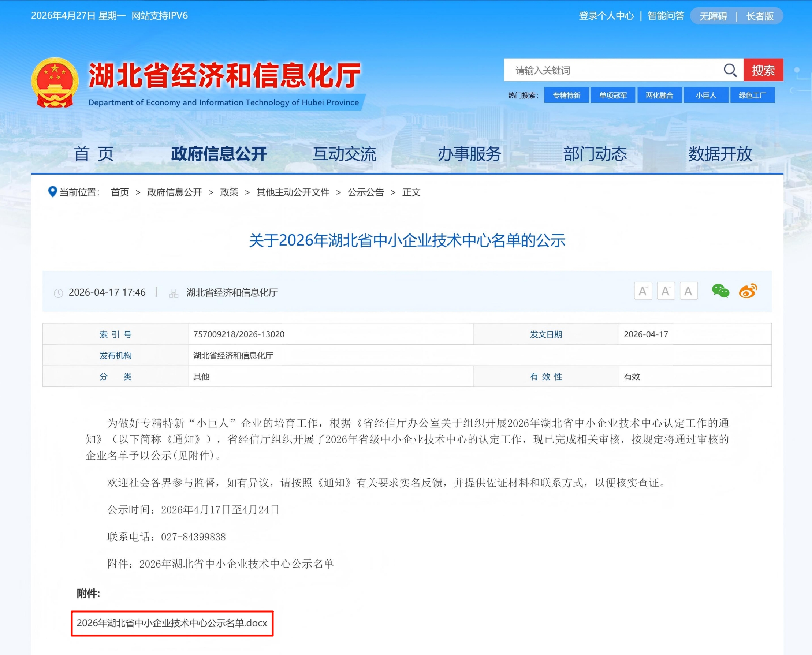Increase font size with A+ icon
The width and height of the screenshot is (812, 655).
point(643,291)
